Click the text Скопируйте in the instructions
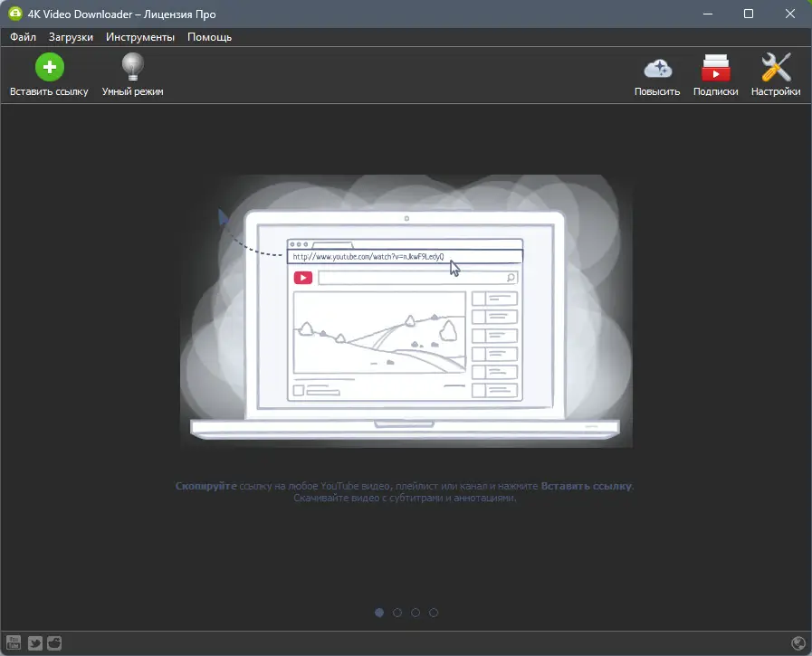Screen dimensions: 812x656 pos(205,486)
